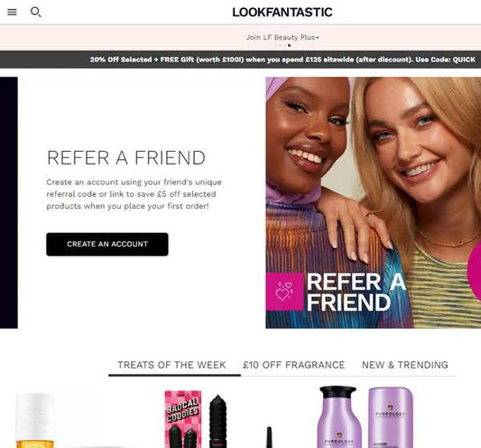Viewport: 481px width, 448px height.
Task: Open the Pureology purple shampoo product
Action: (x=338, y=417)
